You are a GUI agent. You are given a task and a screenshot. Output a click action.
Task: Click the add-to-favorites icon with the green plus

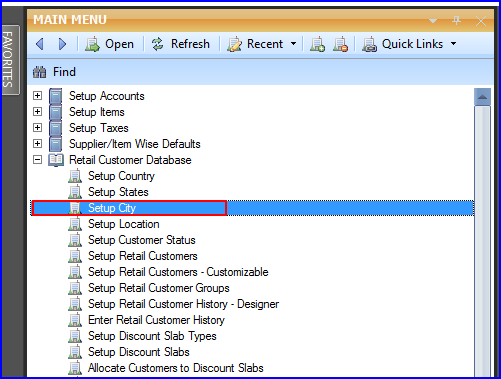pos(317,44)
